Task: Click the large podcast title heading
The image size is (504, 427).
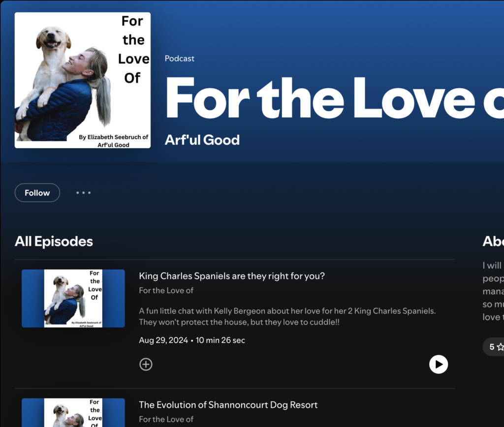Action: [x=334, y=98]
